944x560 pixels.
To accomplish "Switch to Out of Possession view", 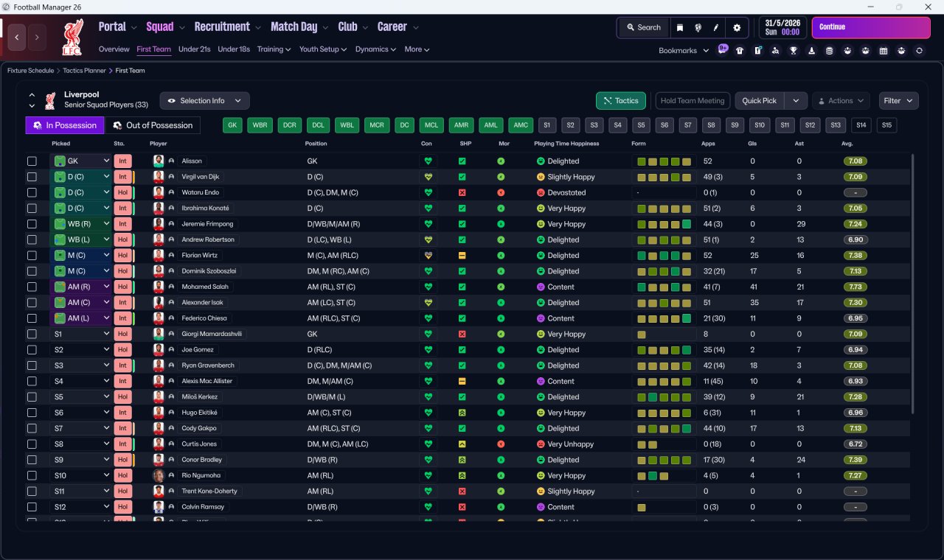I will click(x=153, y=125).
